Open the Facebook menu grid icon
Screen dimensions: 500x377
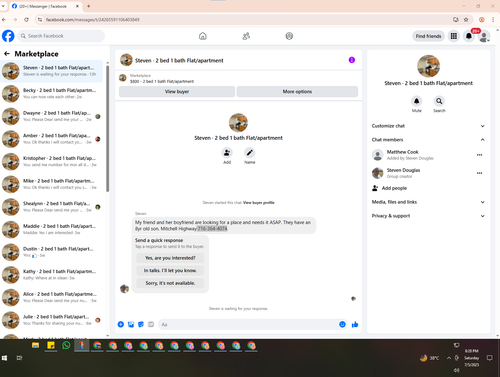(x=454, y=36)
